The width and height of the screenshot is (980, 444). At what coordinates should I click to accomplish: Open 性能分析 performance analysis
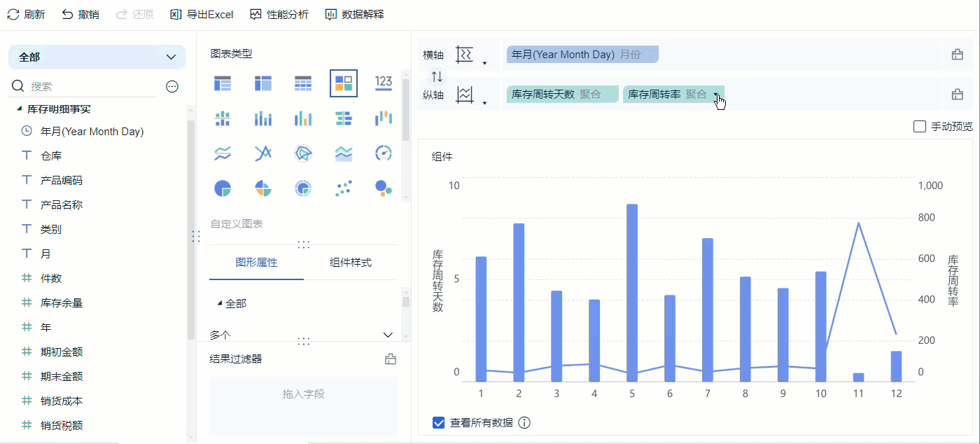(279, 14)
